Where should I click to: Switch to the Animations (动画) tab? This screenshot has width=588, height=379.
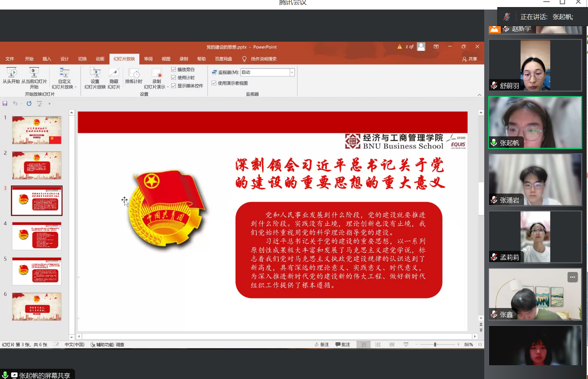(x=100, y=59)
